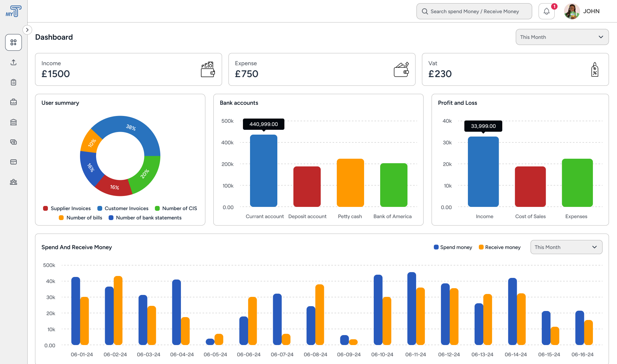The image size is (617, 364).
Task: Click the Customer Invoices blue legend swatch
Action: (100, 208)
